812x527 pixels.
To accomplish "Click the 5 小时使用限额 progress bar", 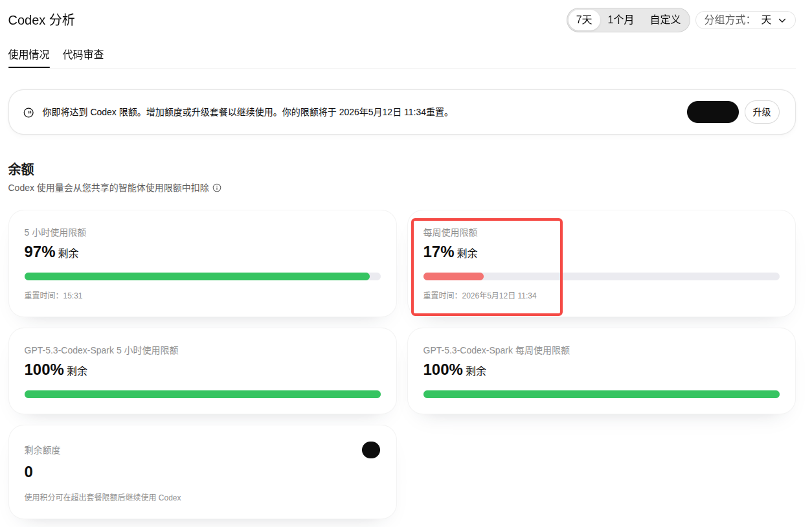I will click(x=203, y=276).
